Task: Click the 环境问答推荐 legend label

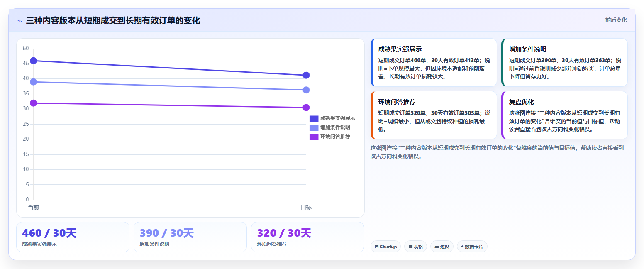Action: 335,137
